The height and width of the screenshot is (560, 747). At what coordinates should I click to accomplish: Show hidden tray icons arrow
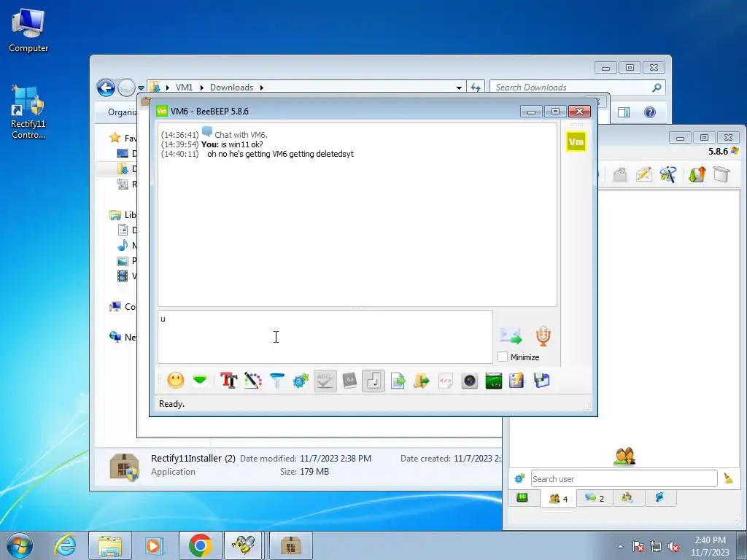[620, 546]
